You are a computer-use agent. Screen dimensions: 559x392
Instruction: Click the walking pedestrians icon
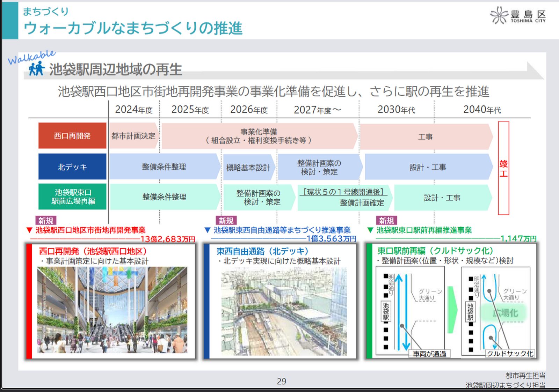pos(36,68)
